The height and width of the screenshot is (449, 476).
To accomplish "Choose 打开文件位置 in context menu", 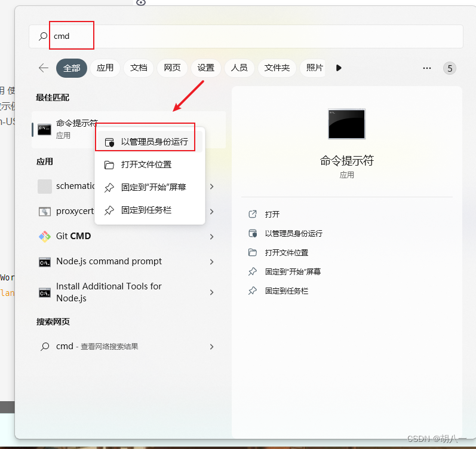I will [149, 164].
